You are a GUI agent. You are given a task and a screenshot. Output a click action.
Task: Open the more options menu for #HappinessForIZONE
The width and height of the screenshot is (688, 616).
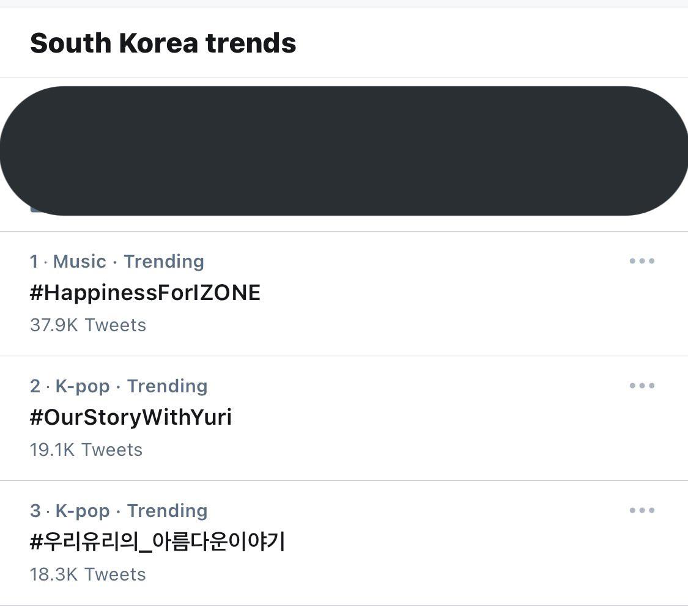point(640,261)
